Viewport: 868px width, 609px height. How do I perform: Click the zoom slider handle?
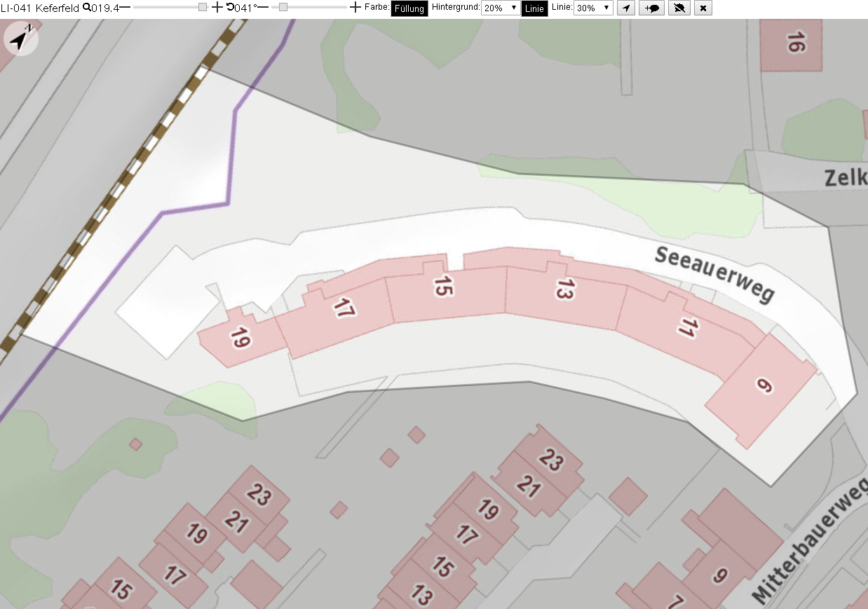[203, 7]
